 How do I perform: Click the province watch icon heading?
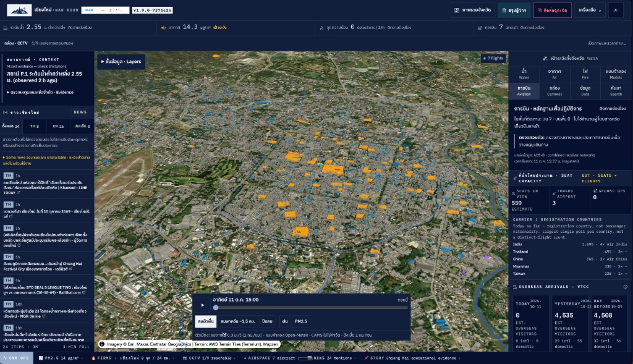(545, 59)
